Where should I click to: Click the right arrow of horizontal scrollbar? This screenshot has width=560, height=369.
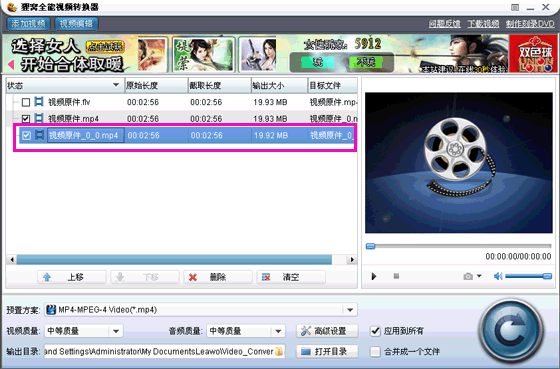coord(352,259)
